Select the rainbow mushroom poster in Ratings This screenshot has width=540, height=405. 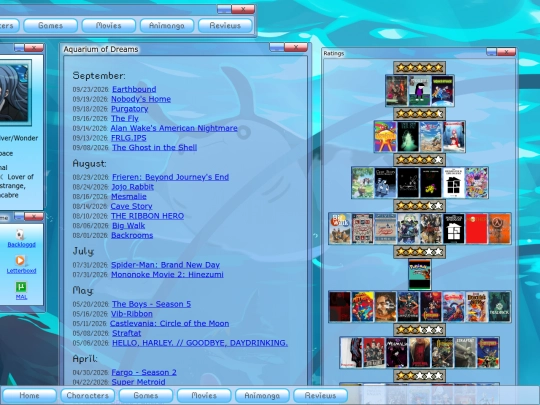click(385, 137)
